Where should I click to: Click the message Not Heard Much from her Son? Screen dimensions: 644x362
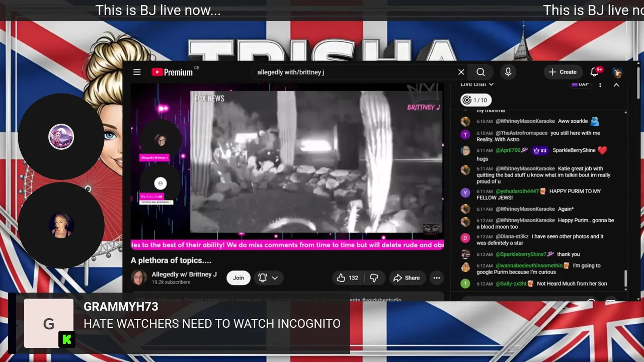(572, 284)
